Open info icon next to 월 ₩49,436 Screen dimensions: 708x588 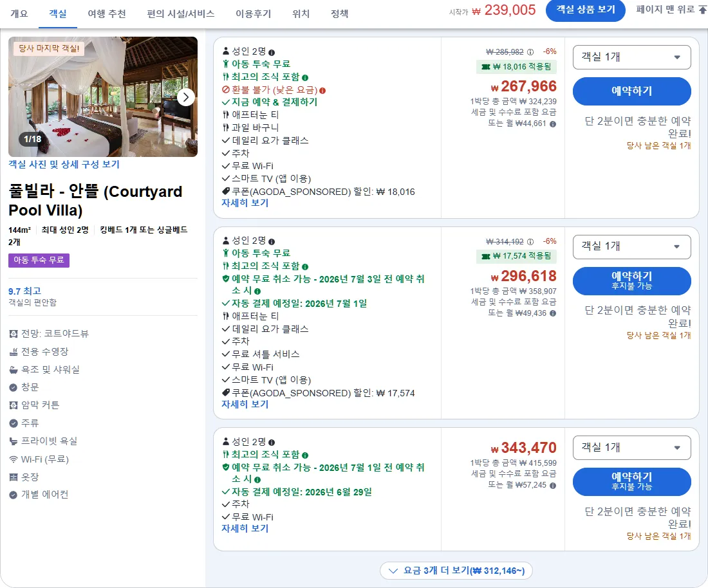pyautogui.click(x=553, y=313)
